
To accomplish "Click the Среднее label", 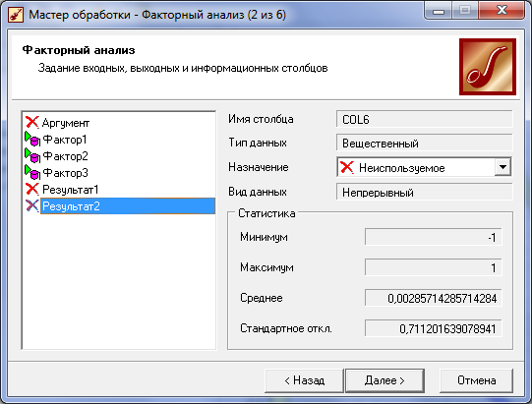I will (262, 298).
